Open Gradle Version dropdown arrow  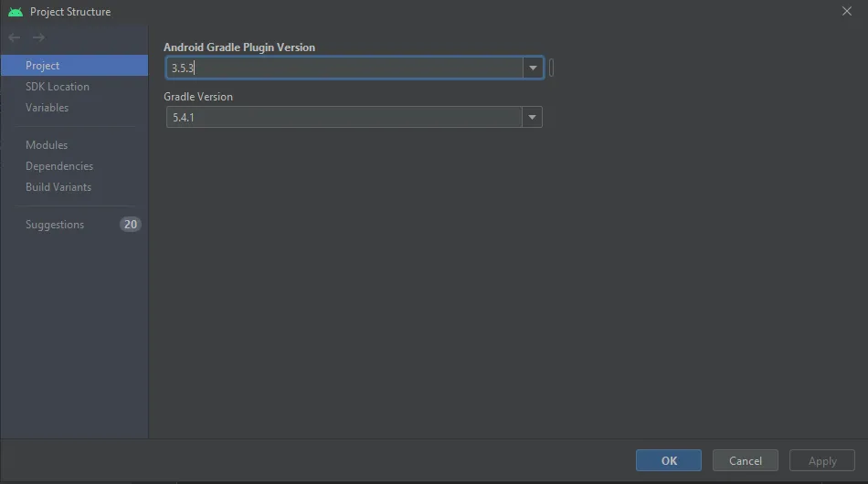[532, 117]
